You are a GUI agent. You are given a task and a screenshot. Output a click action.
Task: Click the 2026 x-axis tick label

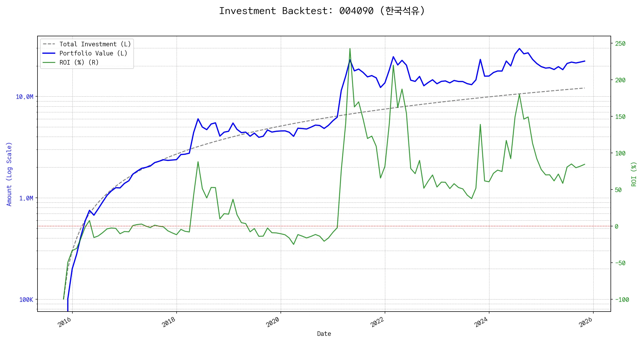pyautogui.click(x=586, y=322)
